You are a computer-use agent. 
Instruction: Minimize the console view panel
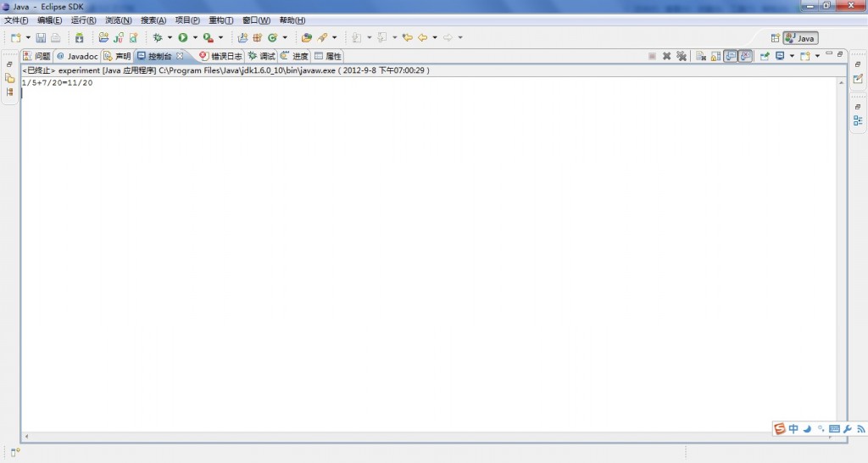(x=829, y=53)
